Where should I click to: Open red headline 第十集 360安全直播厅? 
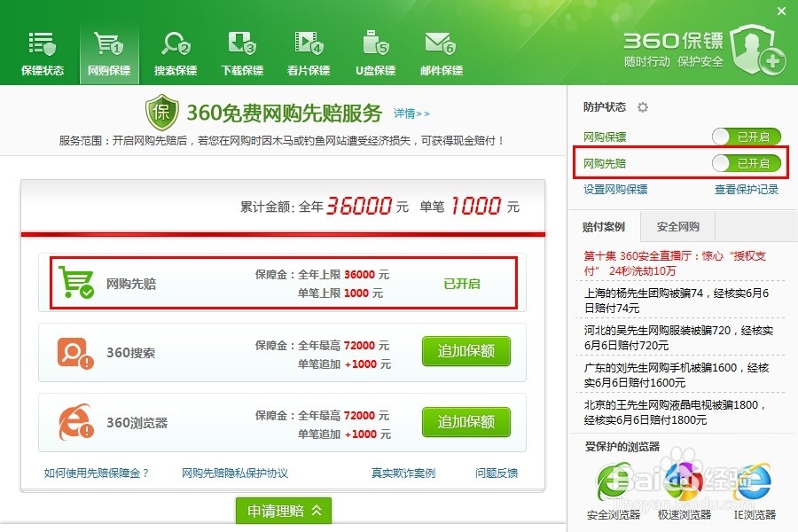675,263
